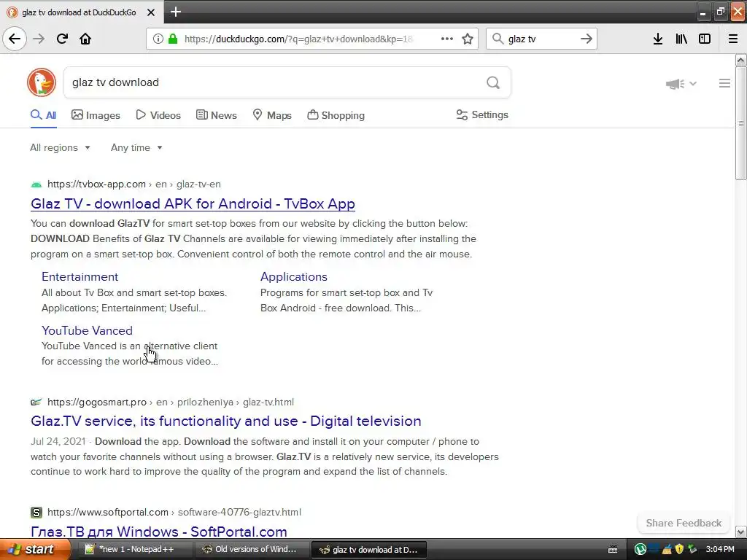Open the Entertainment sitelink
747x560 pixels.
[x=80, y=276]
